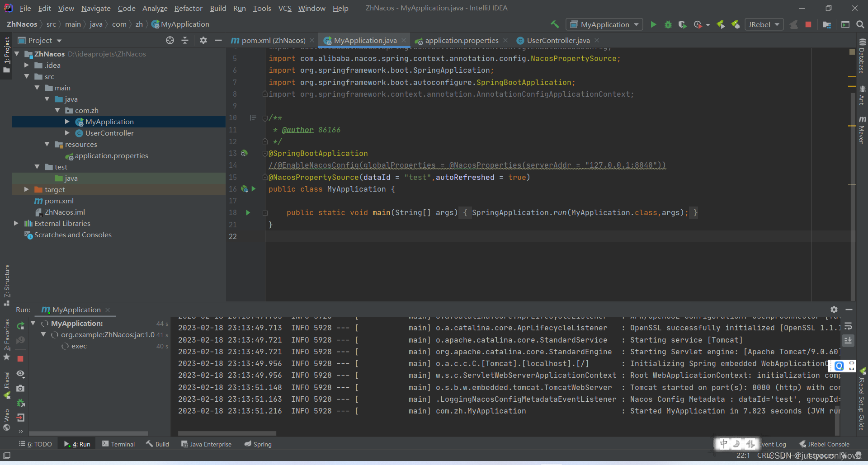Click the run gutter arrow at line 18

click(x=248, y=212)
